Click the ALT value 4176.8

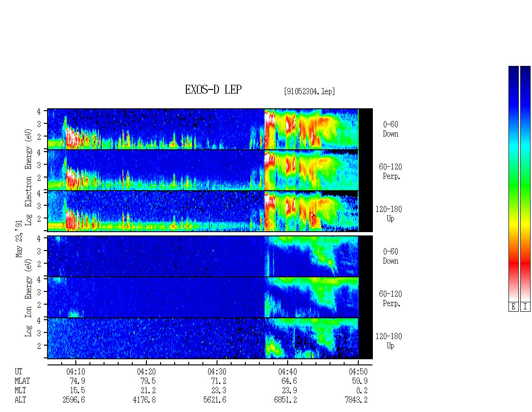[x=145, y=400]
